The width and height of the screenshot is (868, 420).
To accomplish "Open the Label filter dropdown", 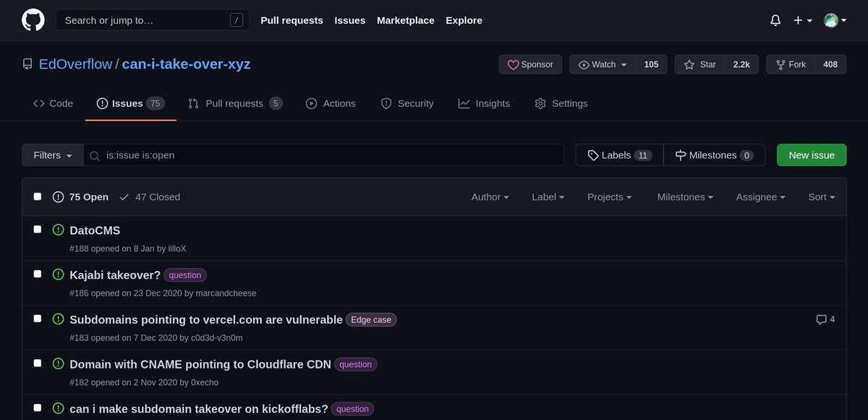I will pos(548,197).
